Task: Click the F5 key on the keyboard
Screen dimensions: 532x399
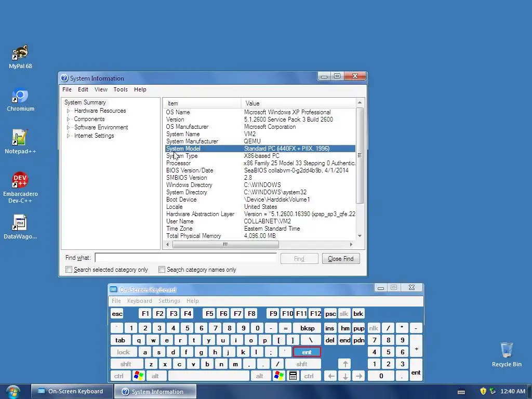Action: point(210,313)
